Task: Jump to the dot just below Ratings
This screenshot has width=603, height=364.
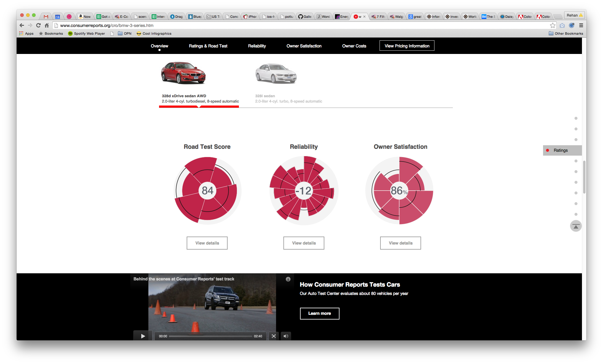Action: [576, 161]
